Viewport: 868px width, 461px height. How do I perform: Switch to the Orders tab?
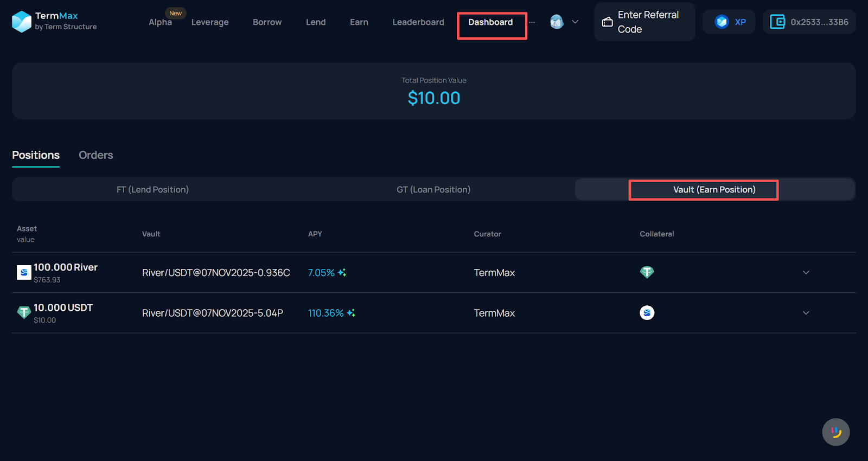[x=95, y=155]
